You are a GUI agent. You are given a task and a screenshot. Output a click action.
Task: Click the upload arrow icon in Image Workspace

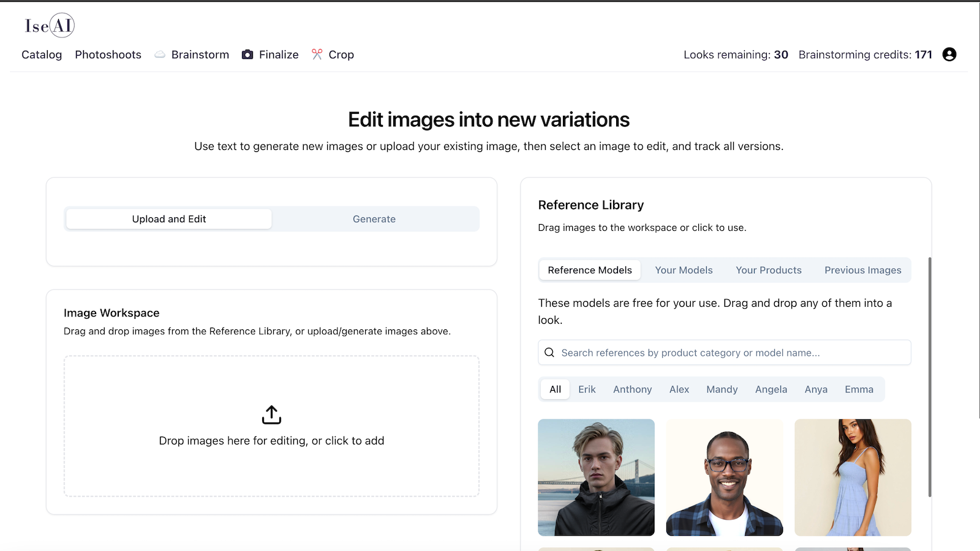coord(271,414)
